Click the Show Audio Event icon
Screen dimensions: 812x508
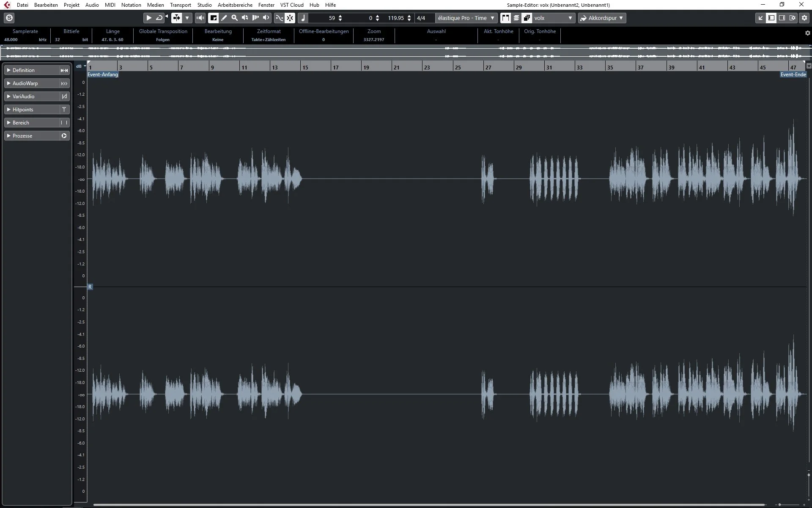[x=505, y=18]
